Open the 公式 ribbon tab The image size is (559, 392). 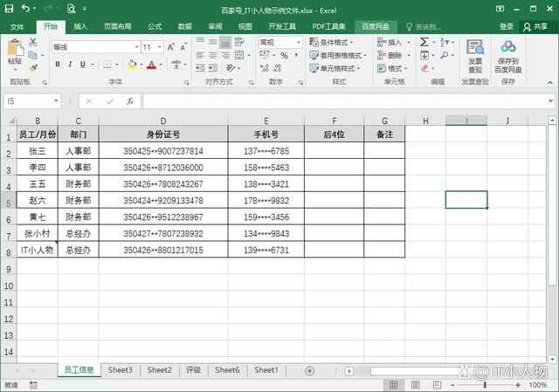pyautogui.click(x=155, y=27)
